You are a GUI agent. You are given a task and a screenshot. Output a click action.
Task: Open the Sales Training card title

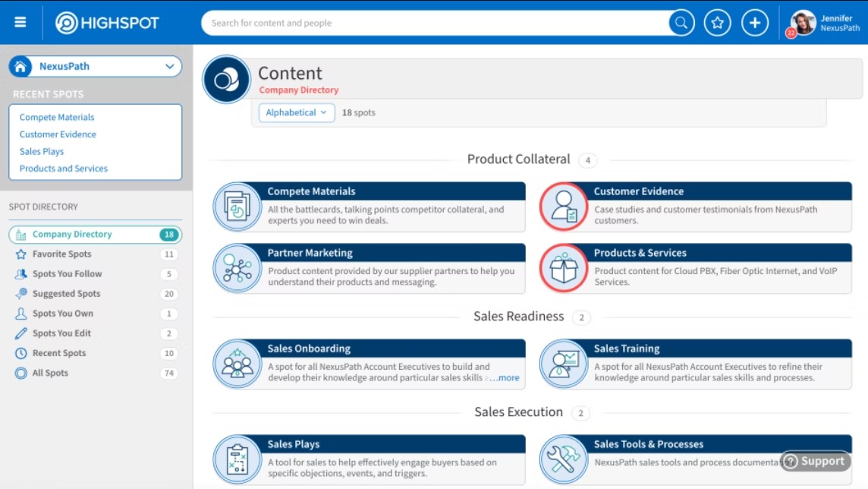627,349
